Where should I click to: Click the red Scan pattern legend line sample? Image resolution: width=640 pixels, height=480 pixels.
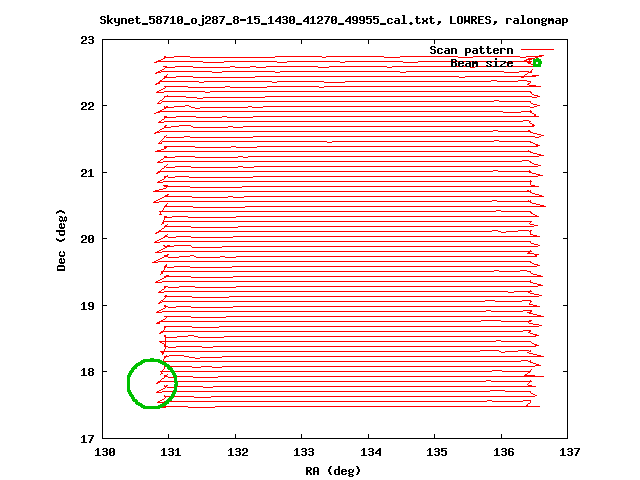538,50
